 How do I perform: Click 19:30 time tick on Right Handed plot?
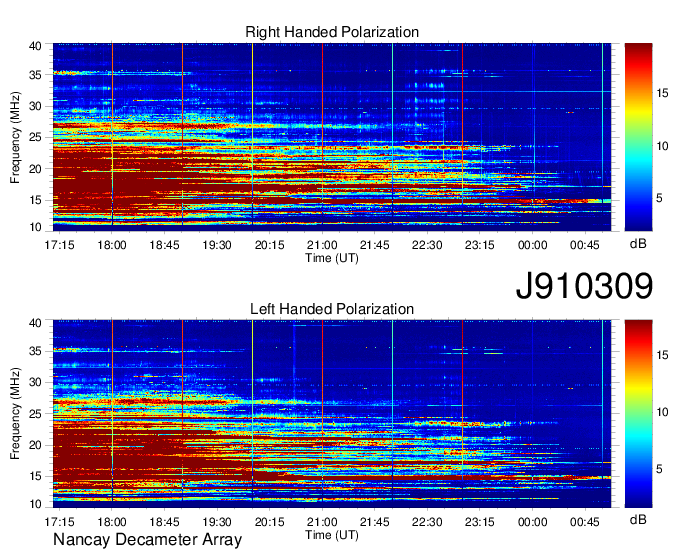217,245
